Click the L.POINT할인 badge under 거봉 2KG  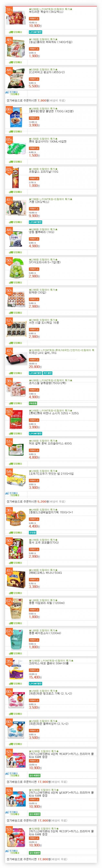35,222
